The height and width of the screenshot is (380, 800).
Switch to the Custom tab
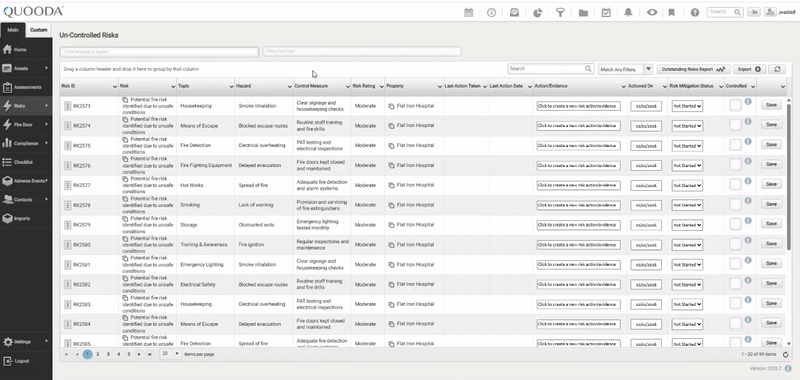(x=39, y=30)
